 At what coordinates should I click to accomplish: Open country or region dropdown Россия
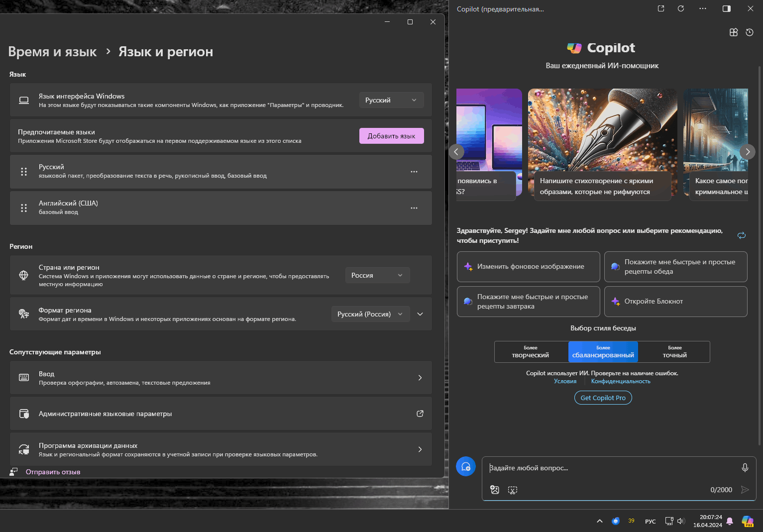pyautogui.click(x=378, y=275)
